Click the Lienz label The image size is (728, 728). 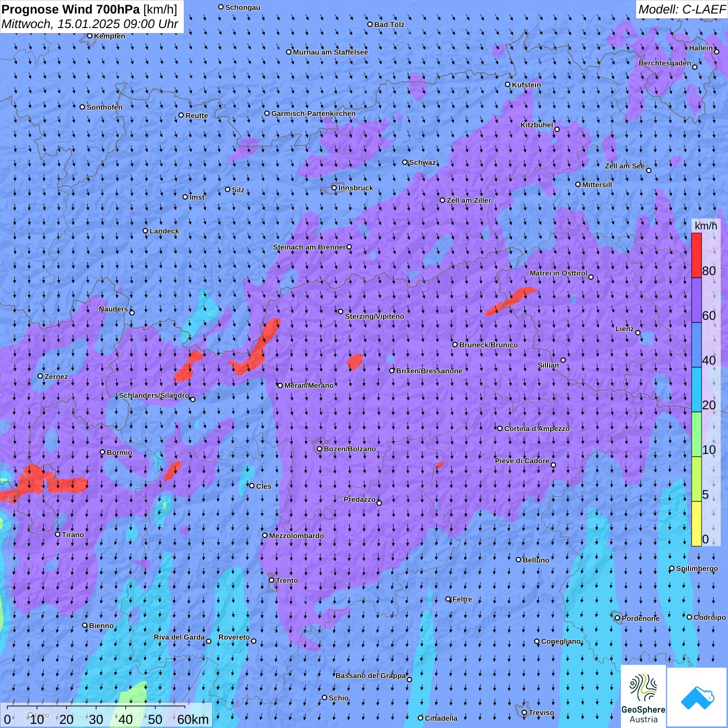625,329
